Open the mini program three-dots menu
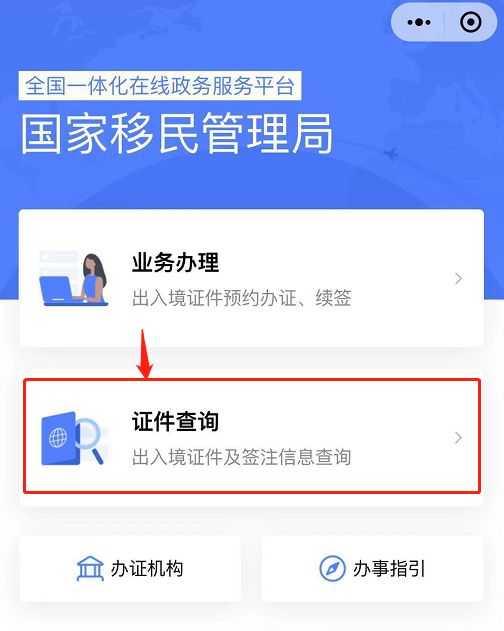This screenshot has height=631, width=504. coord(419,22)
